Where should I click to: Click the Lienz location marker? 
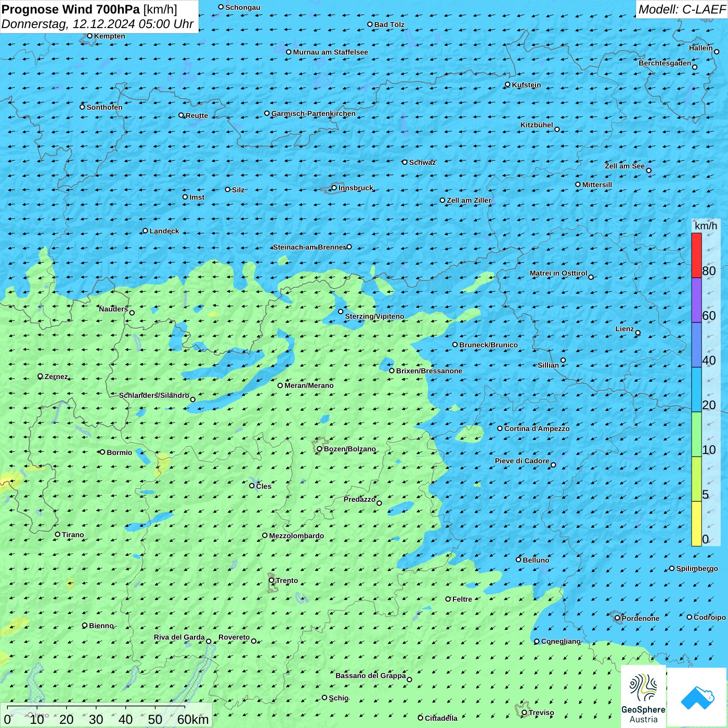coord(638,333)
